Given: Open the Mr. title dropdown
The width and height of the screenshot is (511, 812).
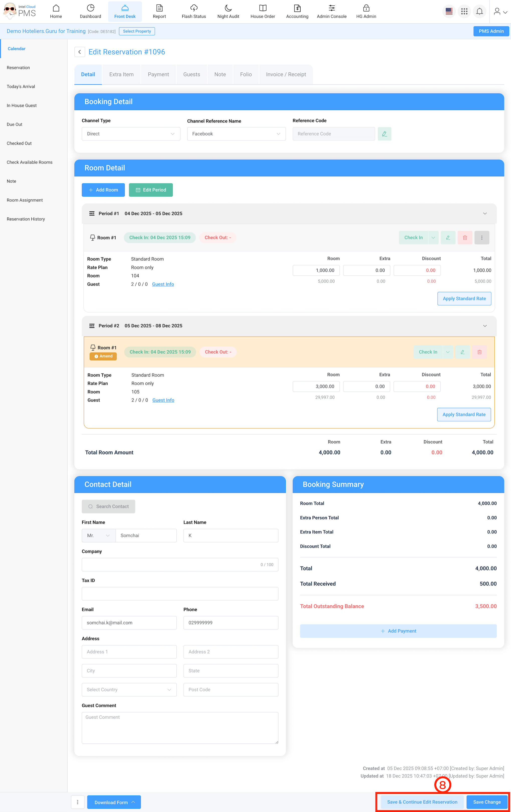Looking at the screenshot, I should (98, 535).
